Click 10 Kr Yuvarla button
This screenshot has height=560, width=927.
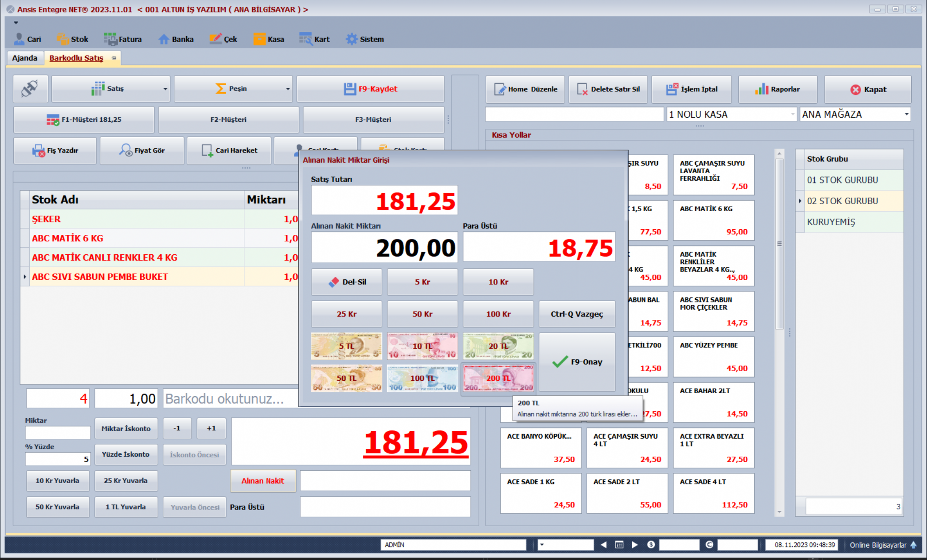(57, 481)
